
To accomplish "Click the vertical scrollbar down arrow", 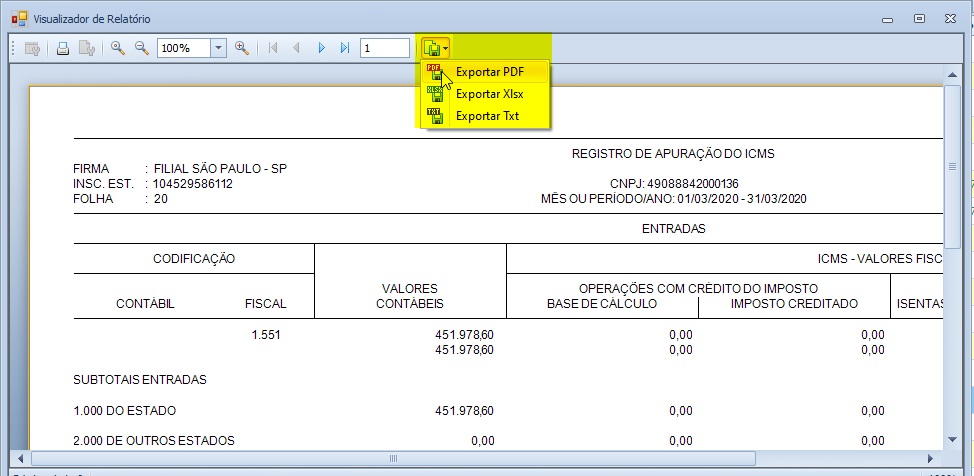I will tap(953, 440).
